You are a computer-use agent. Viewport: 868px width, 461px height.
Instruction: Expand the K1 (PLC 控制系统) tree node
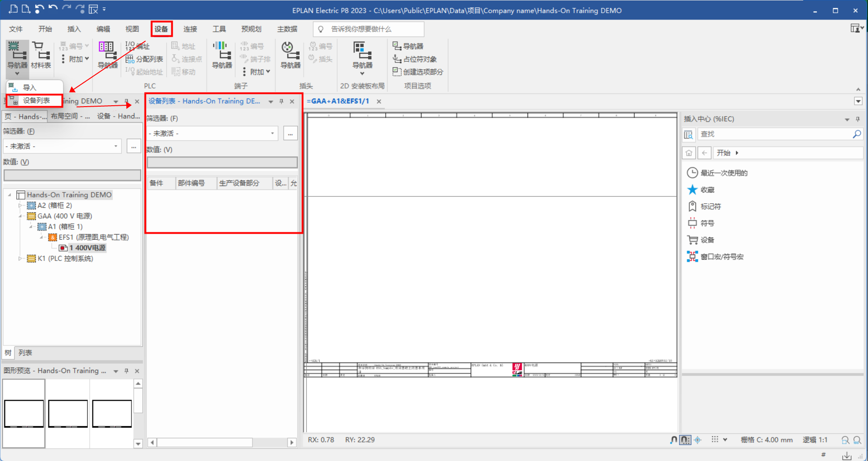click(x=20, y=259)
